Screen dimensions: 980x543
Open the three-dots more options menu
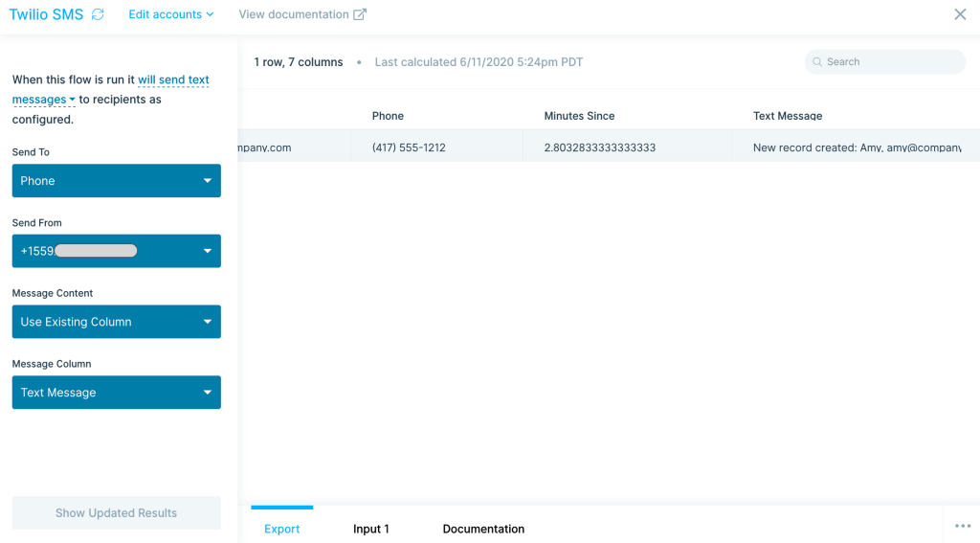963,526
